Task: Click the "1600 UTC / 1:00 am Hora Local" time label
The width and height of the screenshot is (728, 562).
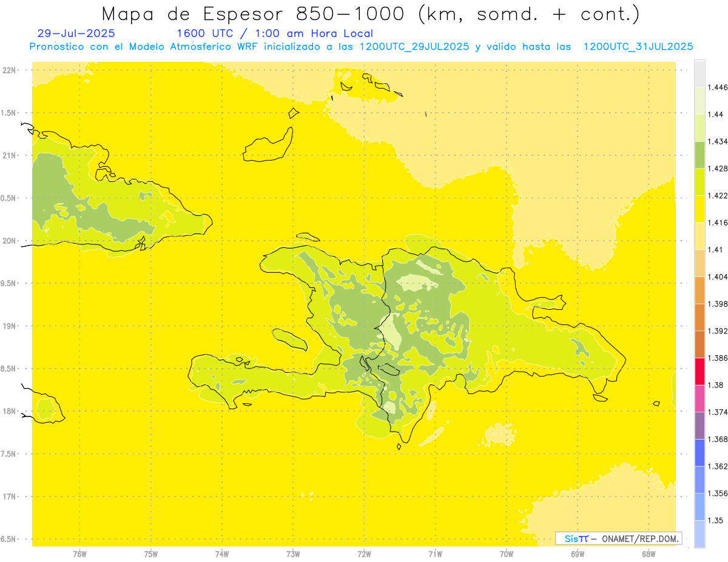Action: pos(275,33)
